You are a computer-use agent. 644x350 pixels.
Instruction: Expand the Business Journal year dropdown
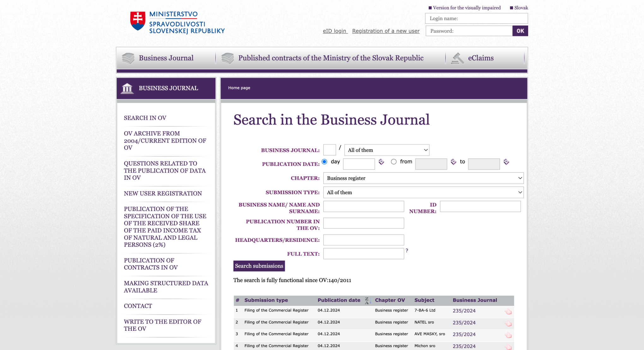[x=387, y=150]
